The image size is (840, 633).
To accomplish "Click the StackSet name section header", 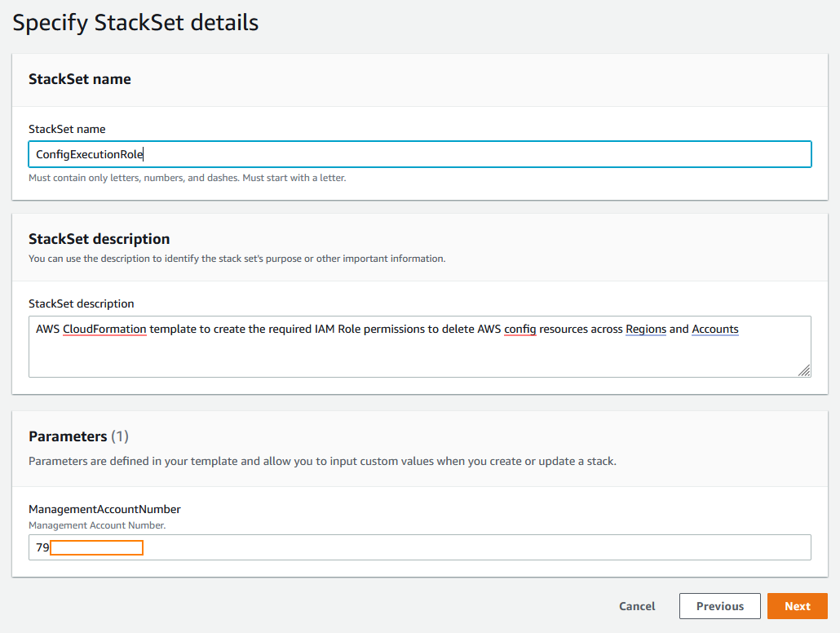I will (x=79, y=79).
